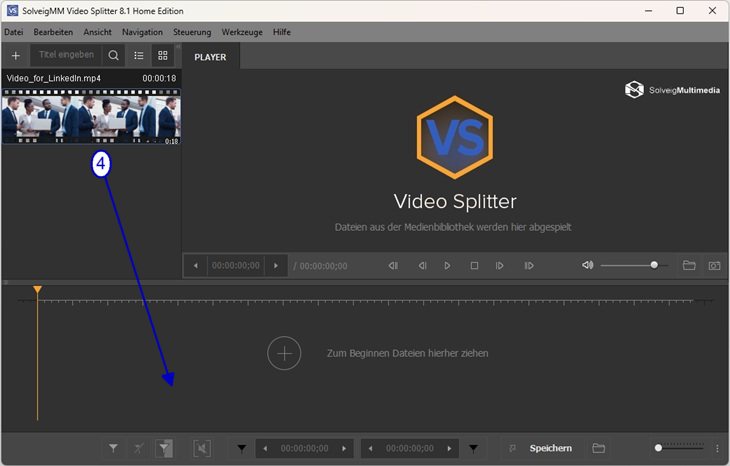Increase the start time in bottom bar

tap(344, 449)
